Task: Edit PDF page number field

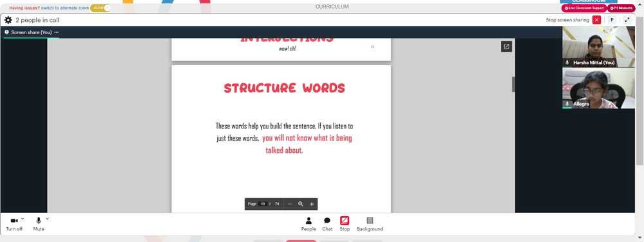Action: pos(263,204)
